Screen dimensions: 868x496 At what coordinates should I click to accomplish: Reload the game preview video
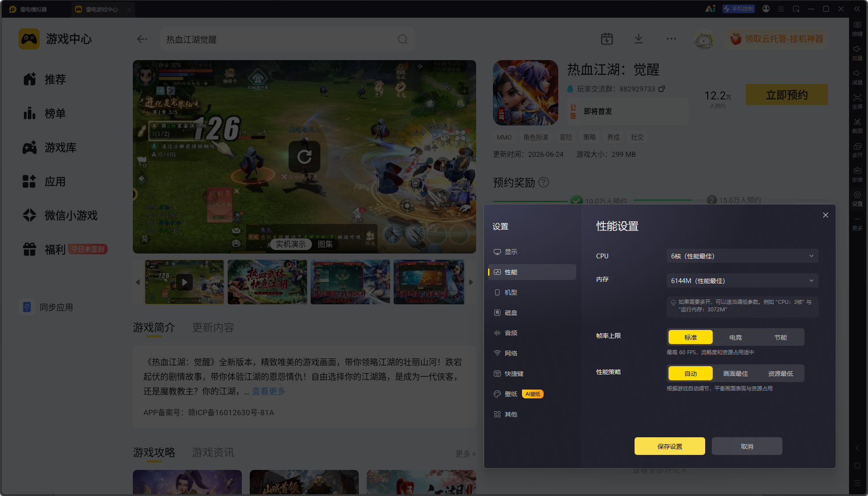click(x=304, y=156)
